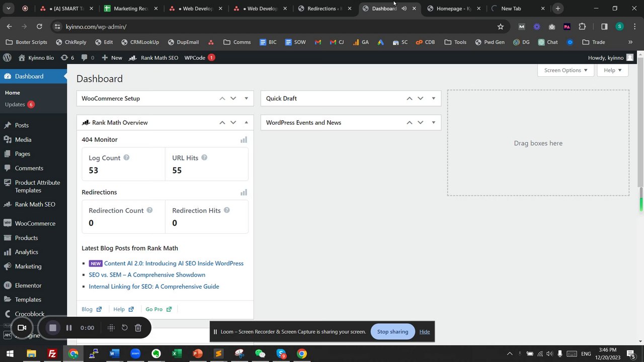Open the 6 pending updates icon
Viewport: 644px width, 362px height.
(67, 58)
